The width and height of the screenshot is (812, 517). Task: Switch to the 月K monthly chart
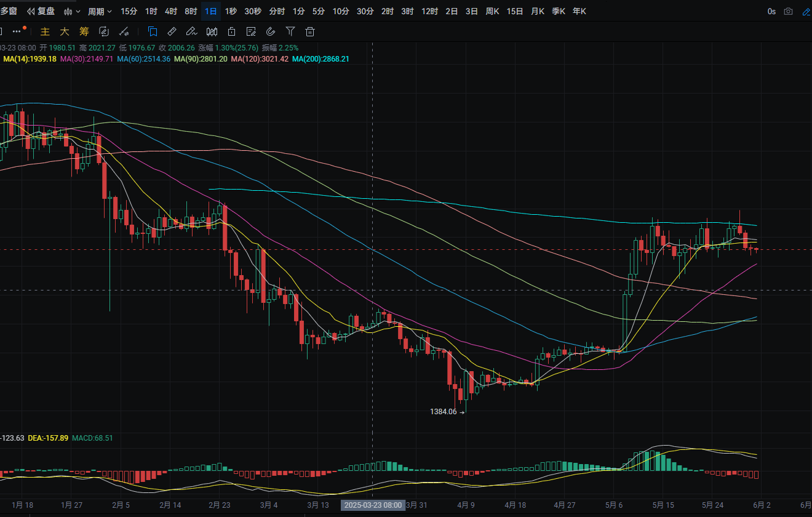click(538, 11)
